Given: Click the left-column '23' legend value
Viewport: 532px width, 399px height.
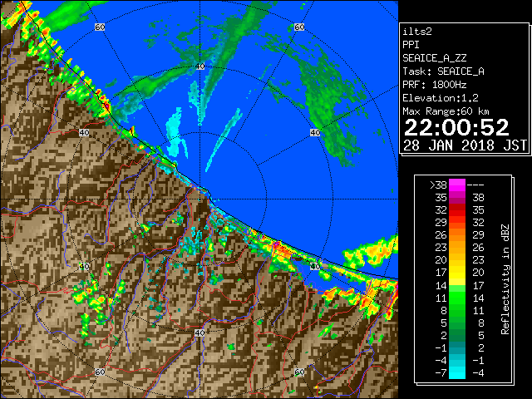Looking at the screenshot, I should pos(441,248).
